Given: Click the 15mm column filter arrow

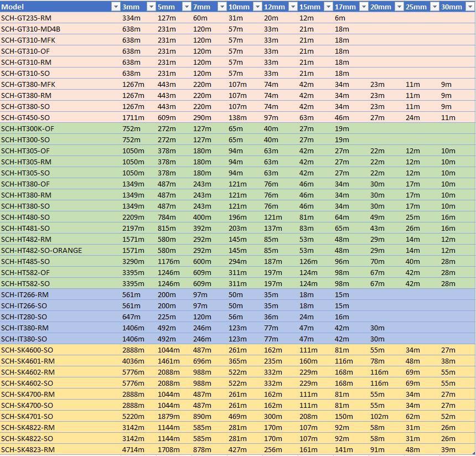Looking at the screenshot, I should point(328,7).
